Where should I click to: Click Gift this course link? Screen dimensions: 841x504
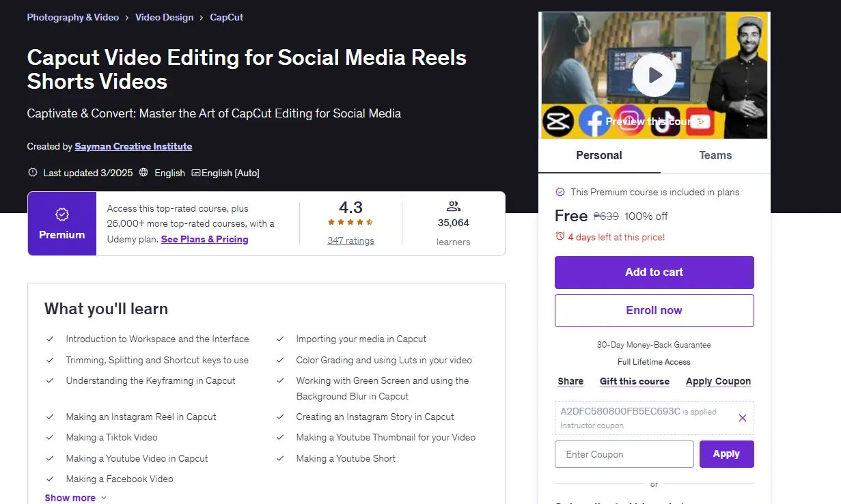tap(635, 381)
